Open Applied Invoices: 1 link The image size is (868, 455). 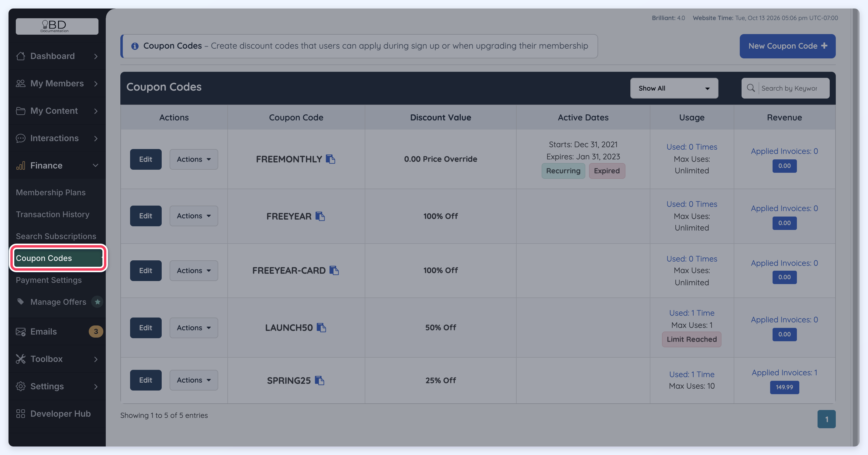tap(784, 372)
